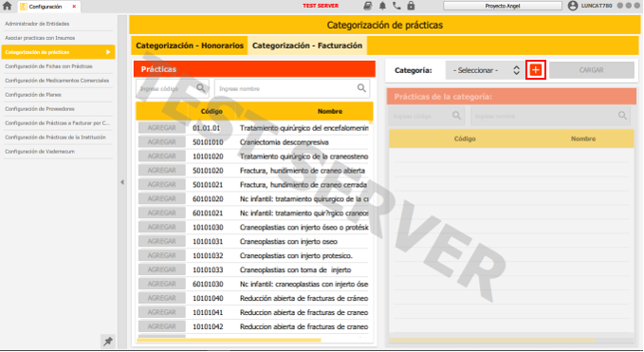Select 'Craneoplastias con toma de injerto' text
Viewport: 644px width, 352px height.
pos(295,269)
